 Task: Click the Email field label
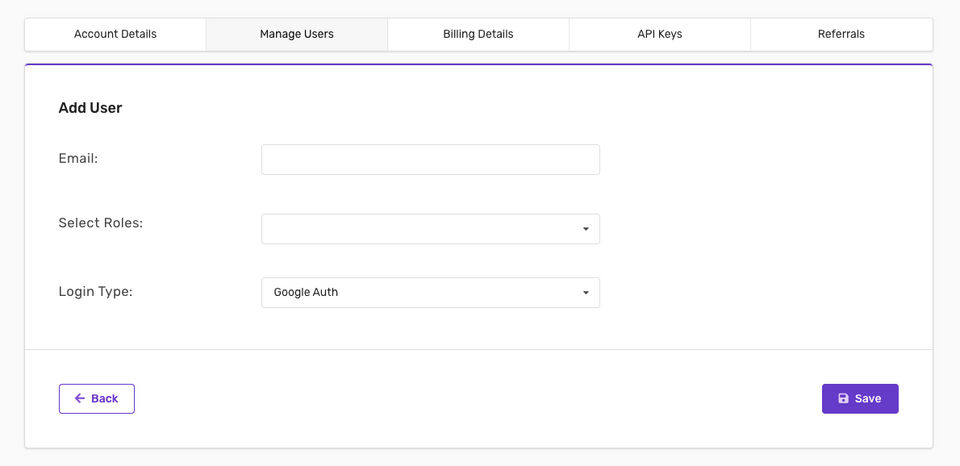[78, 158]
